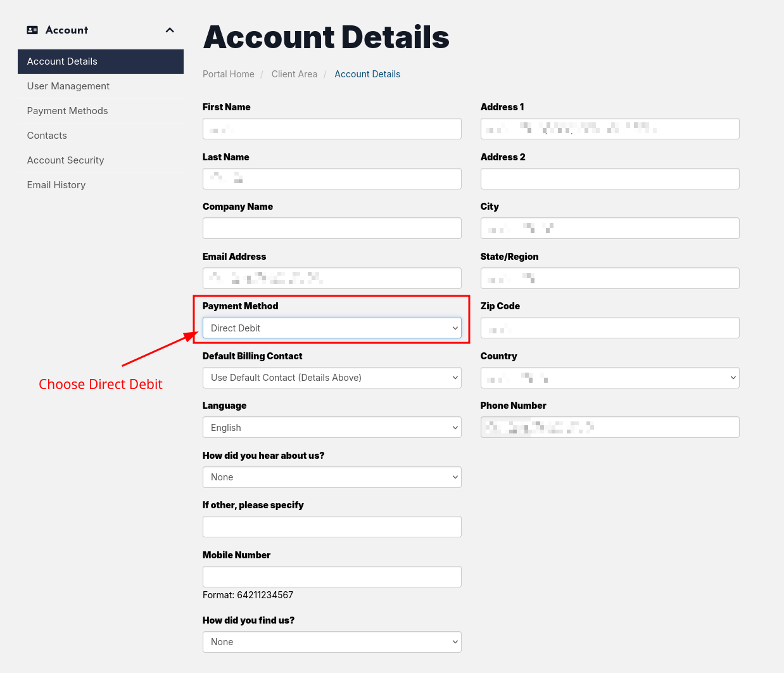
Task: Click the Zip Code input field
Action: pos(609,328)
